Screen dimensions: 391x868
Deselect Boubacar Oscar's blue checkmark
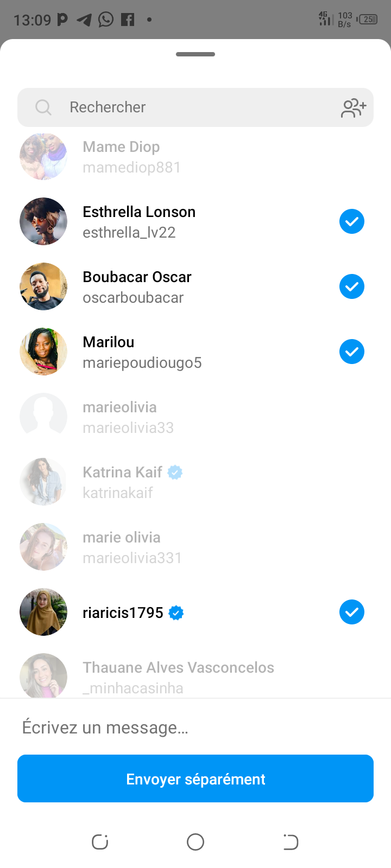(x=352, y=286)
